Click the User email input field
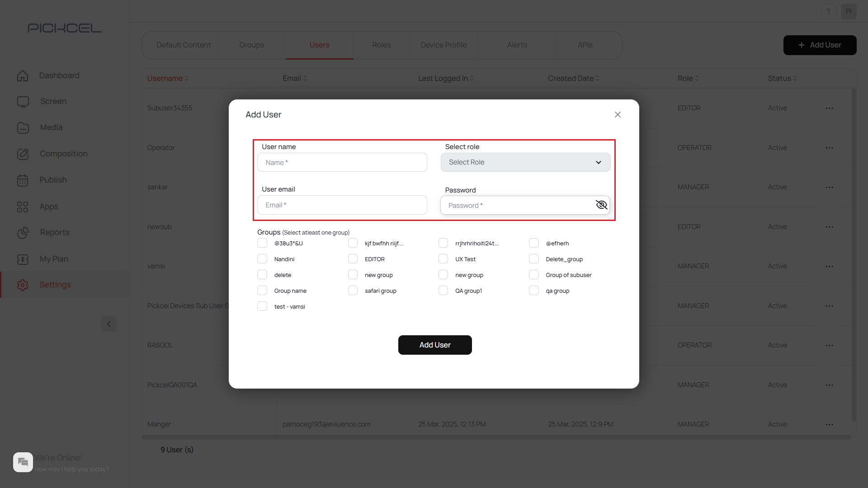Image resolution: width=868 pixels, height=488 pixels. pyautogui.click(x=342, y=205)
